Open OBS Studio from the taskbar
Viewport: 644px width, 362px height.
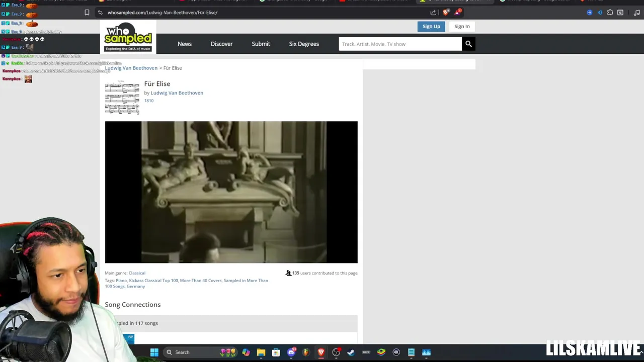(x=336, y=352)
